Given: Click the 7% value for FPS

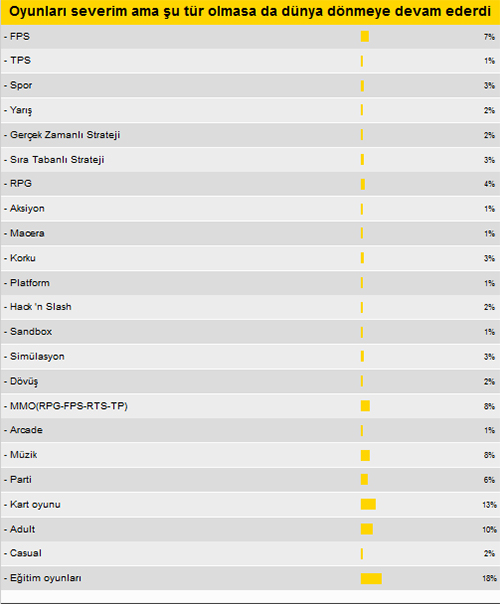Looking at the screenshot, I should coord(489,37).
